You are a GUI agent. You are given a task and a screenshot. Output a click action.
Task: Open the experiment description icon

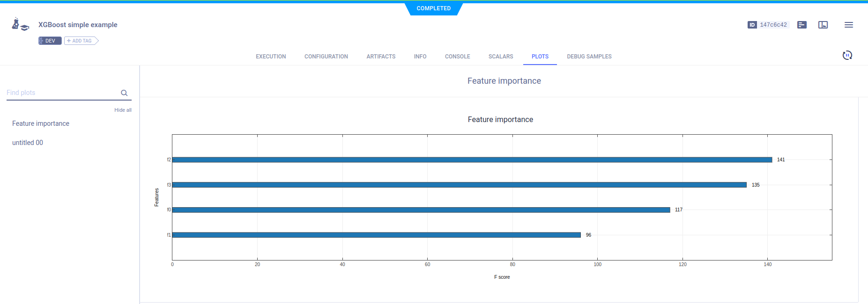click(802, 25)
